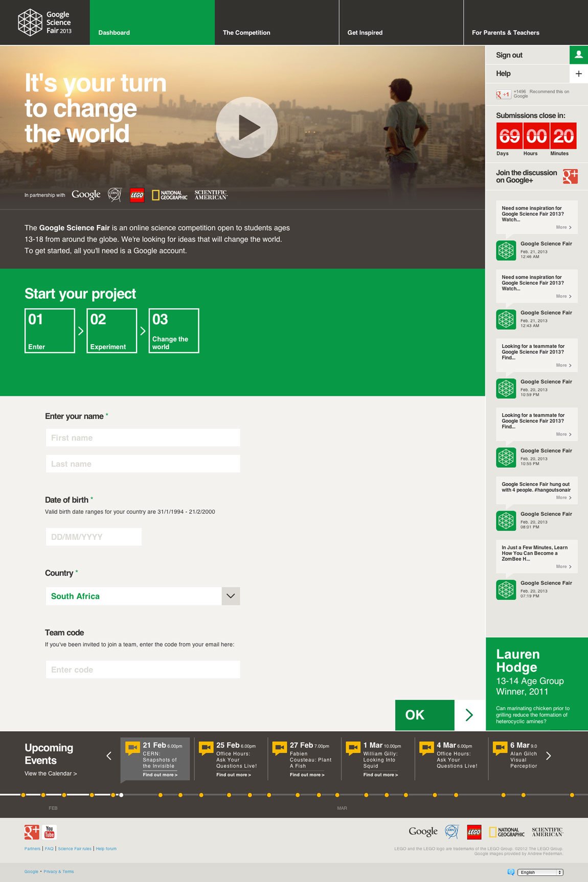The width and height of the screenshot is (588, 882).
Task: Click the green OK button
Action: [x=425, y=715]
